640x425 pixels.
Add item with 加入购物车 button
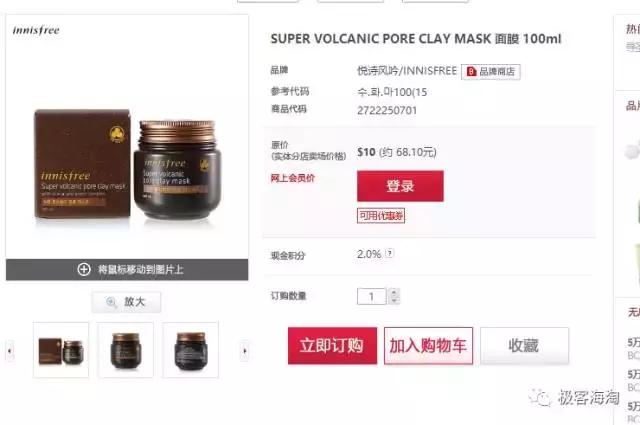pyautogui.click(x=428, y=345)
